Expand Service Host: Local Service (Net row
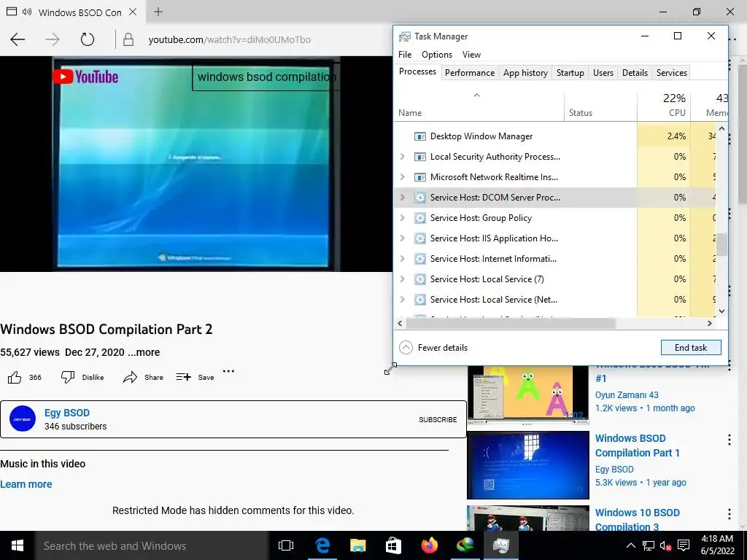 (402, 300)
